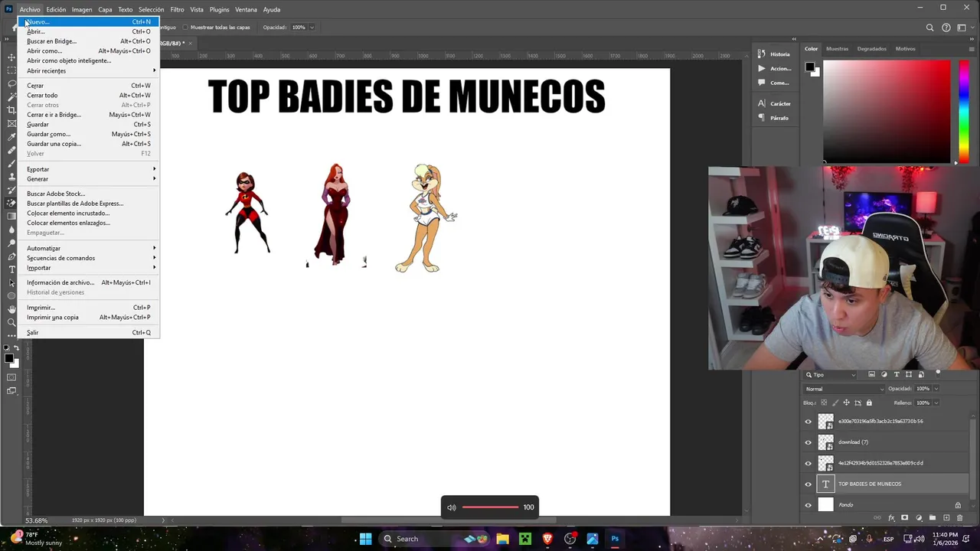Select the Lasso tool

pyautogui.click(x=11, y=83)
